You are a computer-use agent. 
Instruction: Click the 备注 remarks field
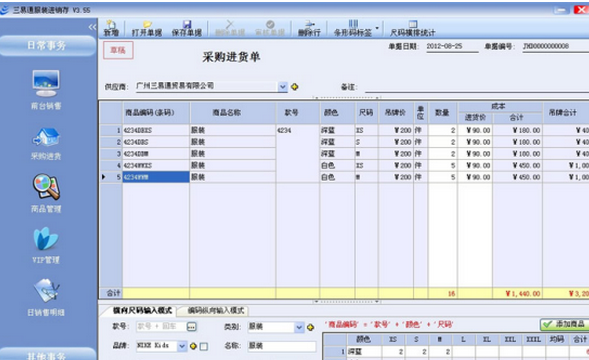[477, 87]
